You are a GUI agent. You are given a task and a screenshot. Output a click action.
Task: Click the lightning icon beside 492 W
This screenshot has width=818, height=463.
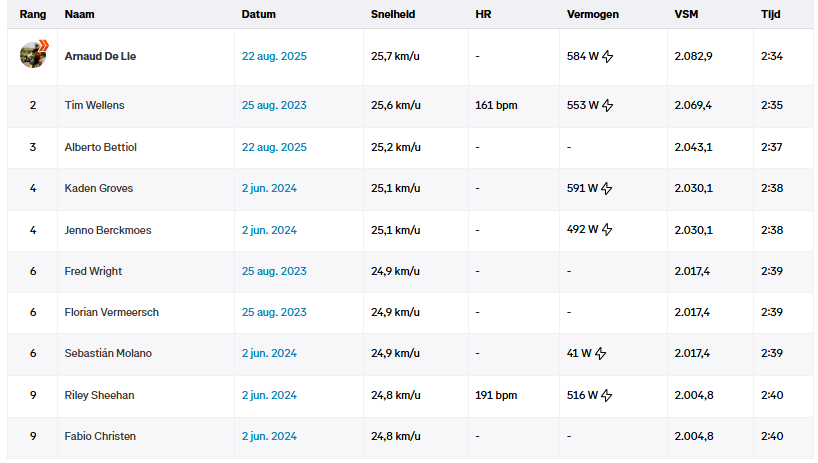pos(607,230)
